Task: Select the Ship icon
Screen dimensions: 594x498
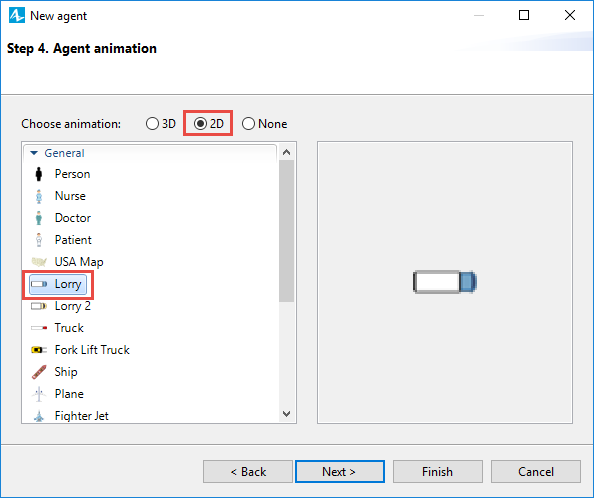Action: 39,372
